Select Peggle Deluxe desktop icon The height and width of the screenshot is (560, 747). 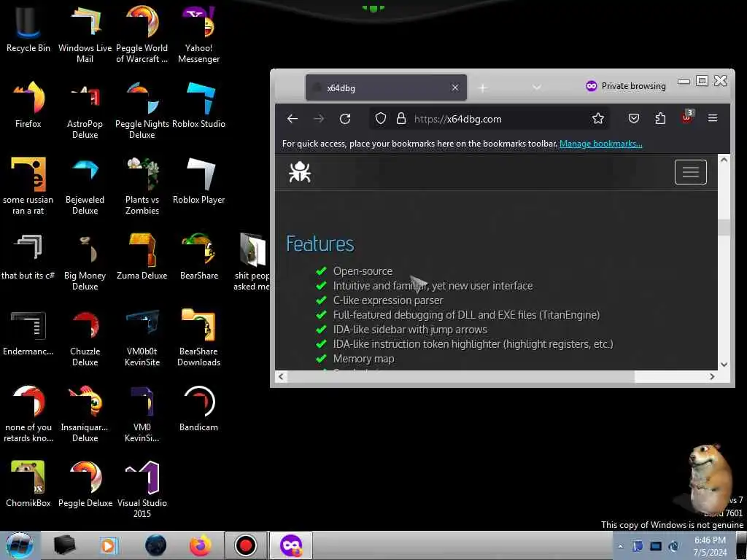click(x=85, y=484)
